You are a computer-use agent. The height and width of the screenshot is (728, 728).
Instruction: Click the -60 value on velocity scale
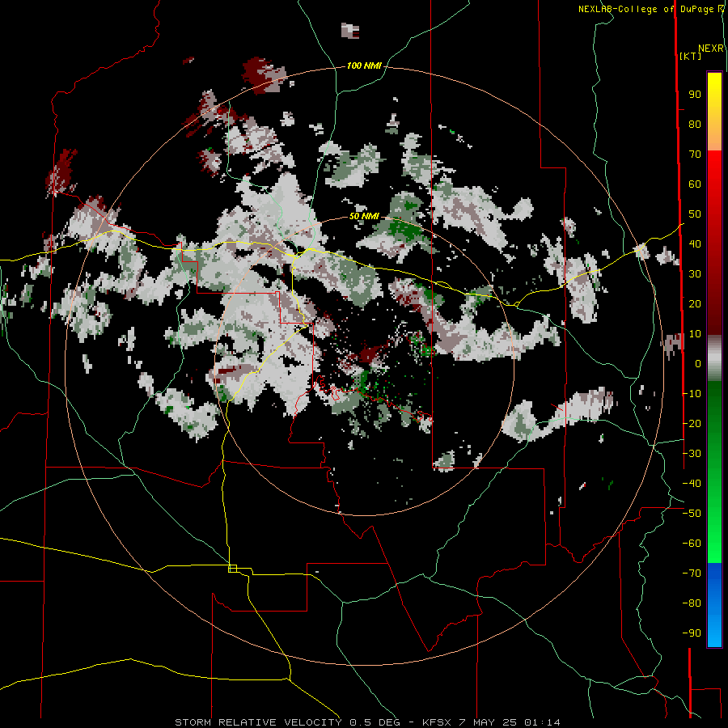tap(692, 544)
